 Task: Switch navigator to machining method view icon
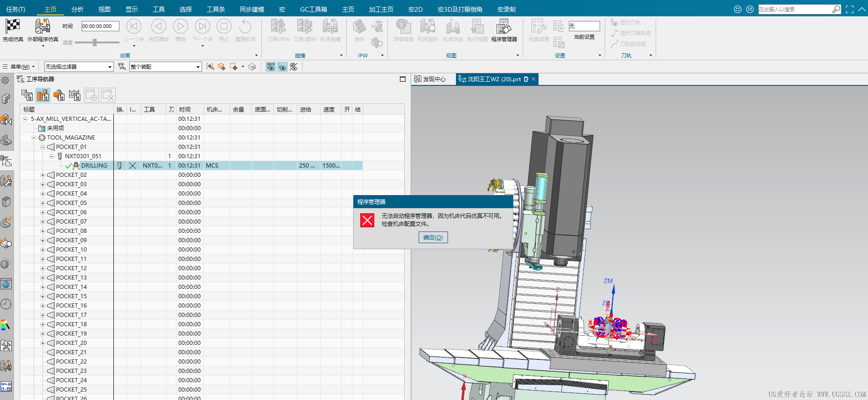click(75, 95)
